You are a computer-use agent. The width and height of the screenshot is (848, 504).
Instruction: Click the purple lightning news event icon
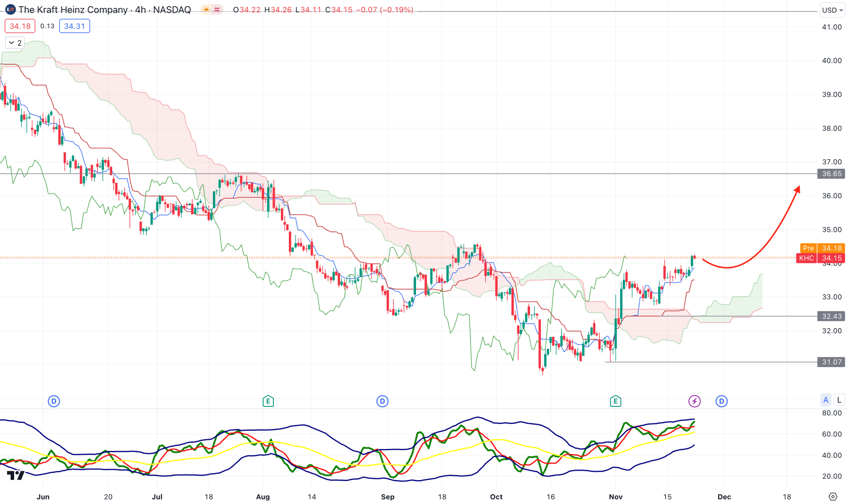click(694, 401)
